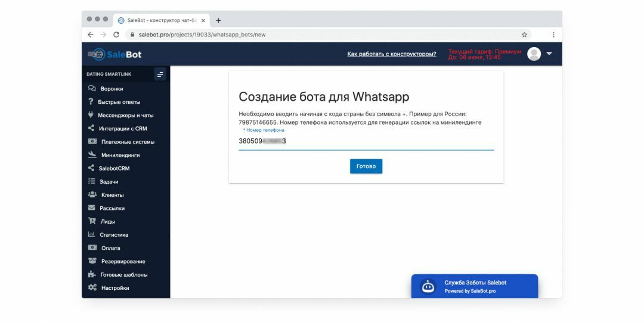This screenshot has height=322, width=644.
Task: Open the Статистика menu item
Action: [114, 235]
